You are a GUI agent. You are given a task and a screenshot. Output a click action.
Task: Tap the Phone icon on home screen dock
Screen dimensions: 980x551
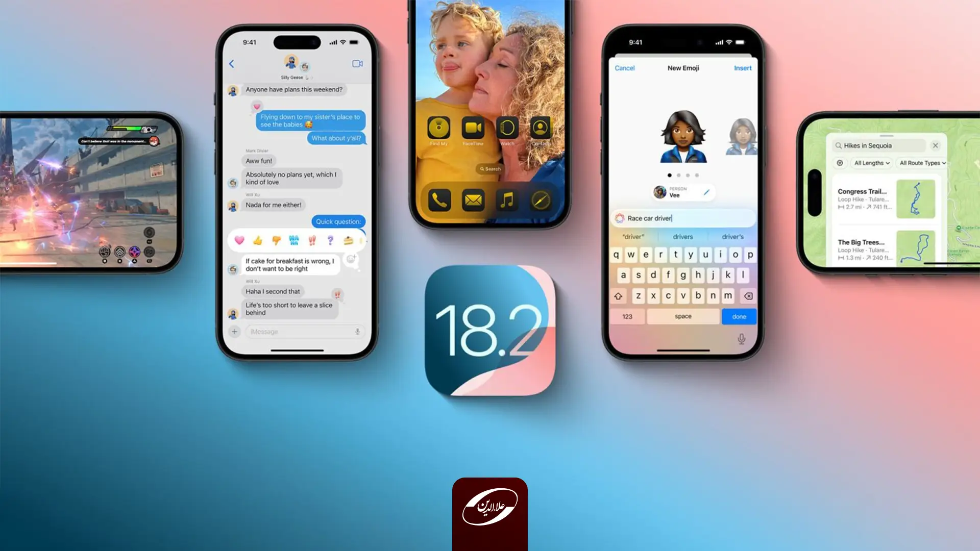pyautogui.click(x=437, y=201)
